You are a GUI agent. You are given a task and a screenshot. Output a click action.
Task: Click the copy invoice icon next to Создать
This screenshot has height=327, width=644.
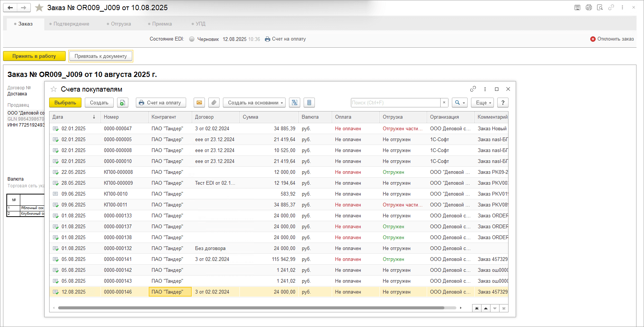coord(122,102)
